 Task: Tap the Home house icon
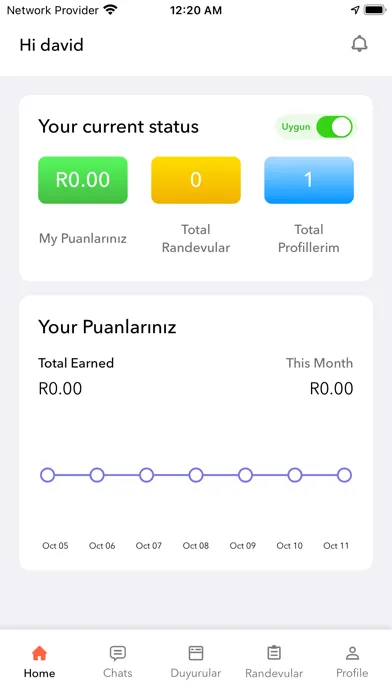click(40, 653)
